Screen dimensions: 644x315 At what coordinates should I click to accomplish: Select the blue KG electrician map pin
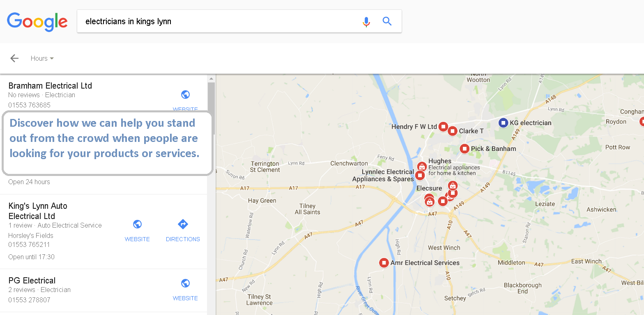(503, 123)
